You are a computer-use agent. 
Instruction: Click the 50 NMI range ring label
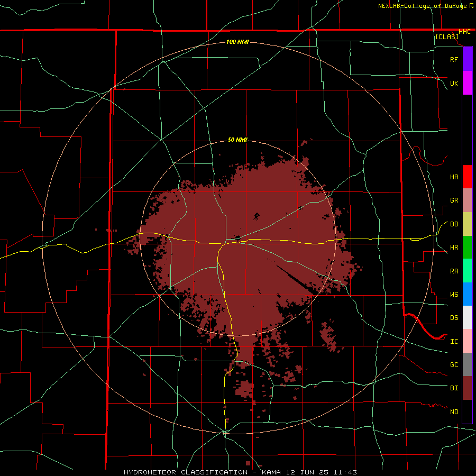pos(237,140)
